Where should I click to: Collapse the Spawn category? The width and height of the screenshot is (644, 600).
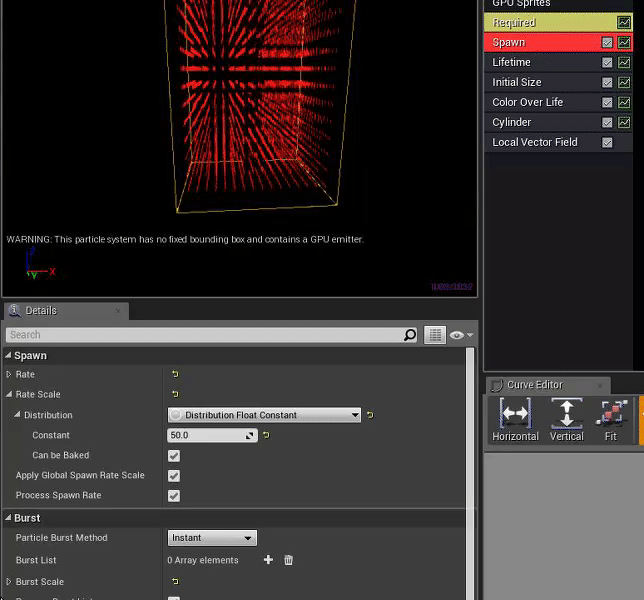(x=8, y=356)
